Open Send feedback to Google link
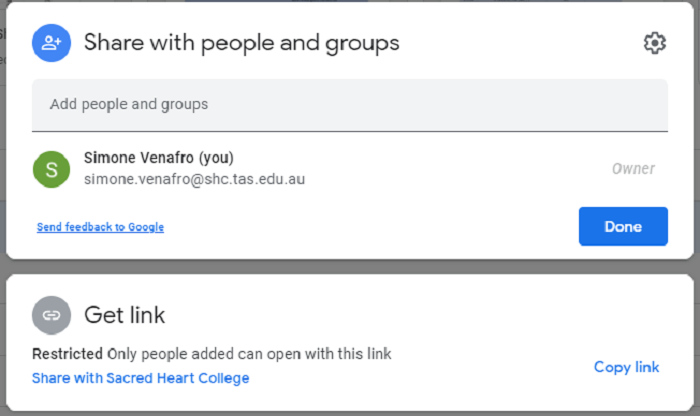This screenshot has width=700, height=416. point(100,227)
